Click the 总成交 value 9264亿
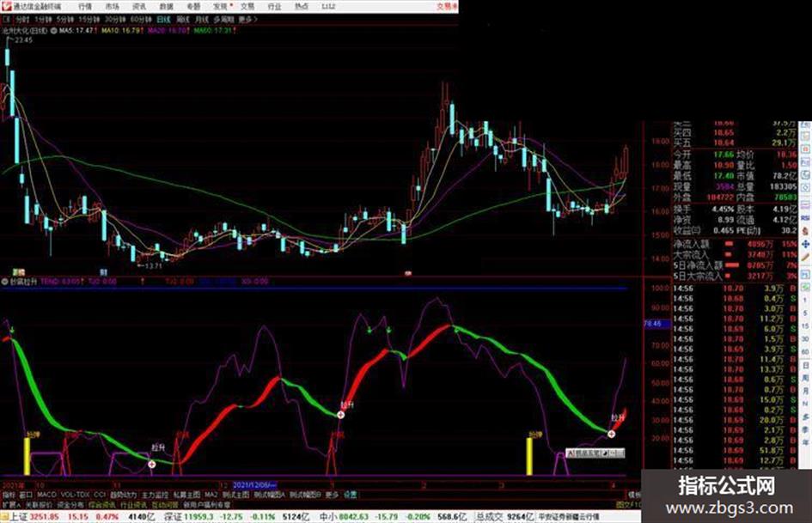 520,517
